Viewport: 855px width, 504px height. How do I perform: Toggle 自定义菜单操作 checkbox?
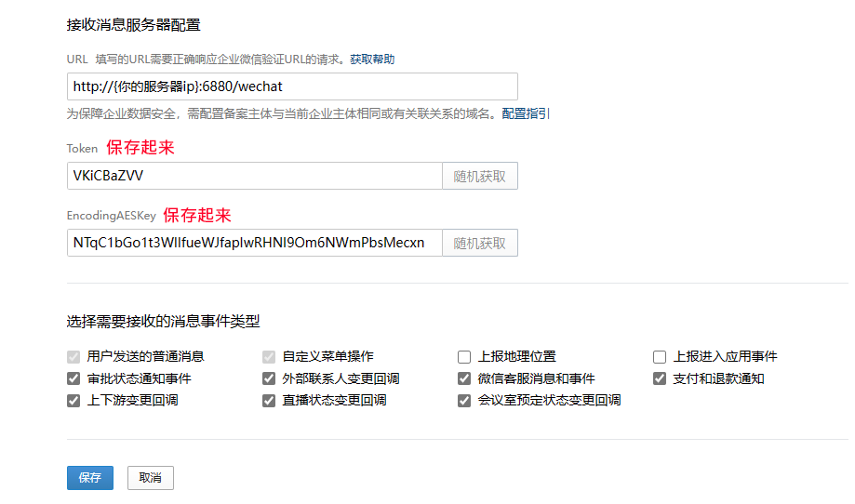point(269,356)
